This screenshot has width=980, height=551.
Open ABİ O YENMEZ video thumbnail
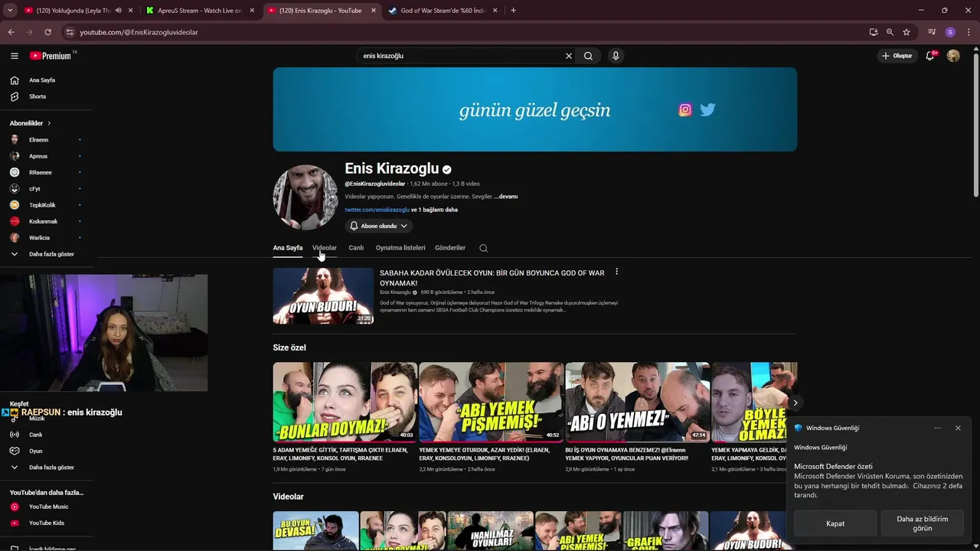tap(637, 402)
